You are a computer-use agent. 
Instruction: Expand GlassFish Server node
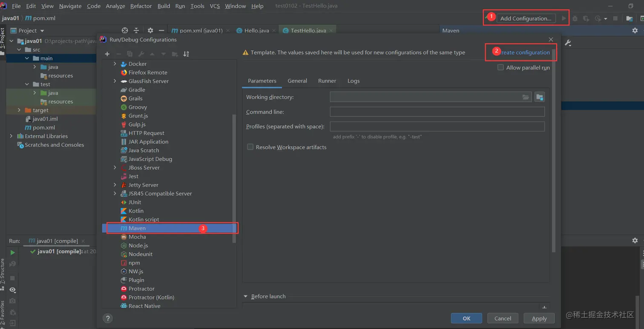[115, 81]
